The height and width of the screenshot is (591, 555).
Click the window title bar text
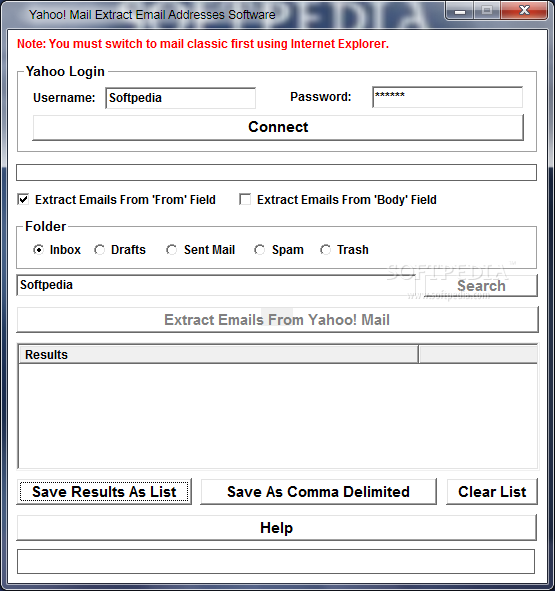[152, 15]
